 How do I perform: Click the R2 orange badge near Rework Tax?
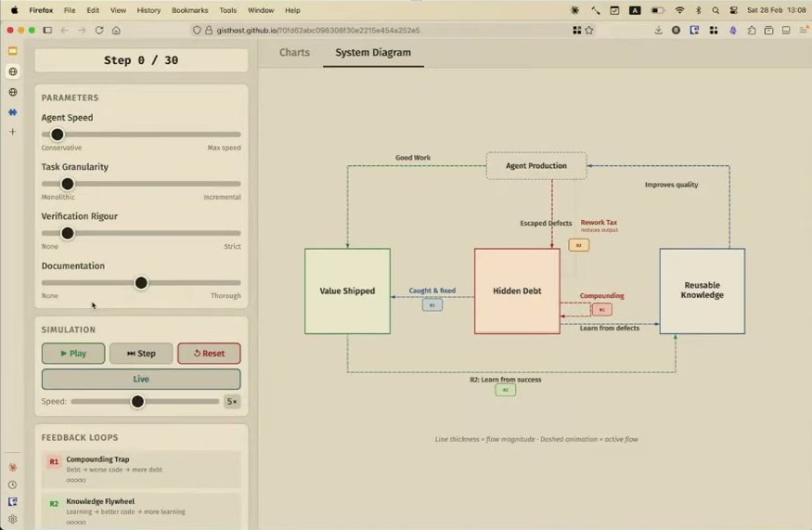[x=578, y=245]
